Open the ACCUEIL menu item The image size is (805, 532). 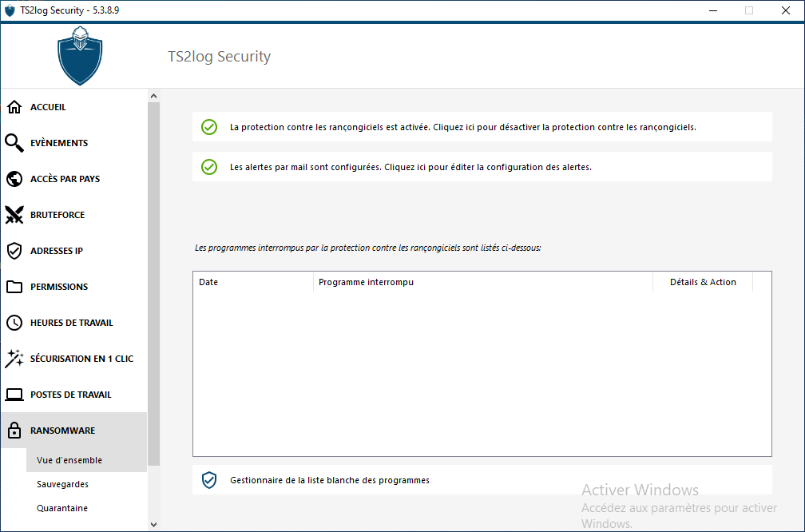74,107
